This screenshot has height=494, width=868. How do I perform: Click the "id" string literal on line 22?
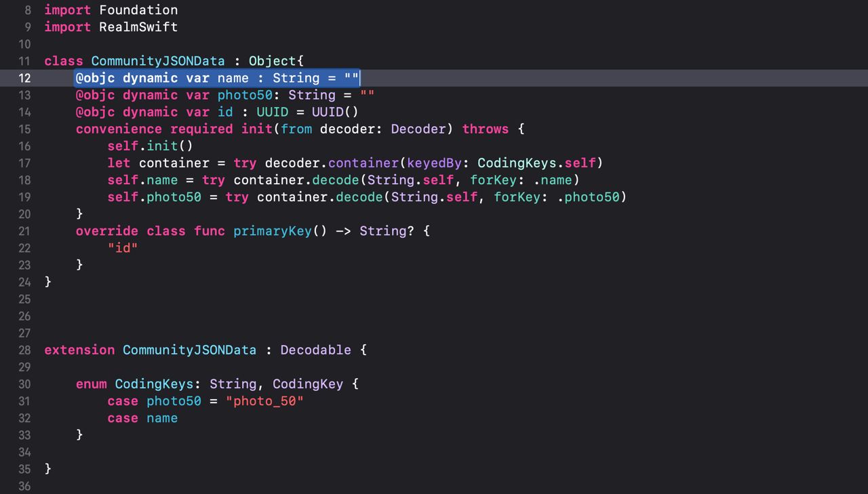123,248
